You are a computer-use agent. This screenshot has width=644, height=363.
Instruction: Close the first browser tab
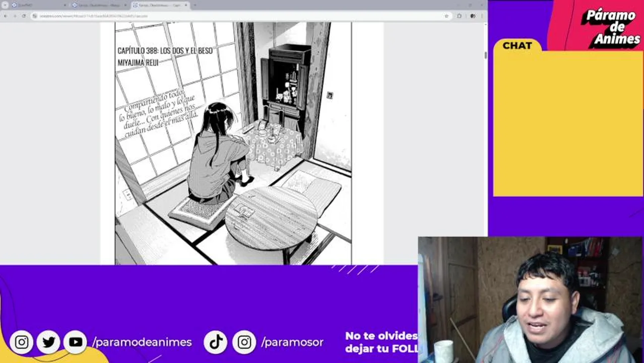click(x=65, y=5)
